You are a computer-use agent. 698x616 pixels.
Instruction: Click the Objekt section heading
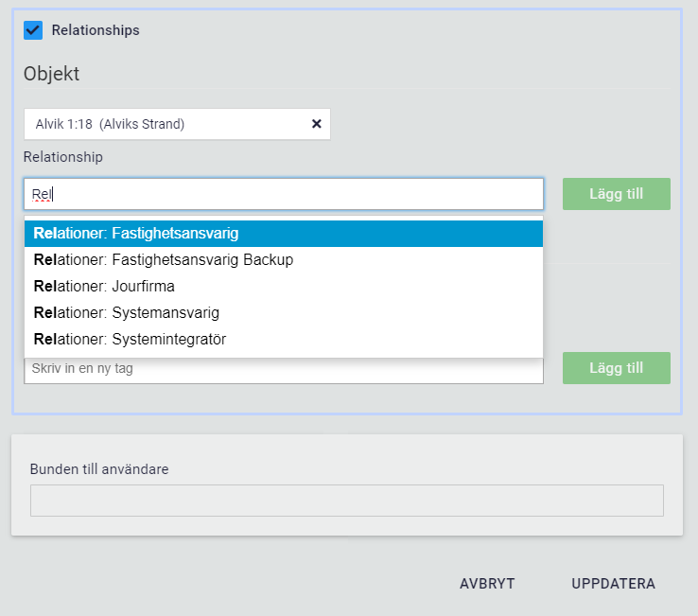coord(51,74)
